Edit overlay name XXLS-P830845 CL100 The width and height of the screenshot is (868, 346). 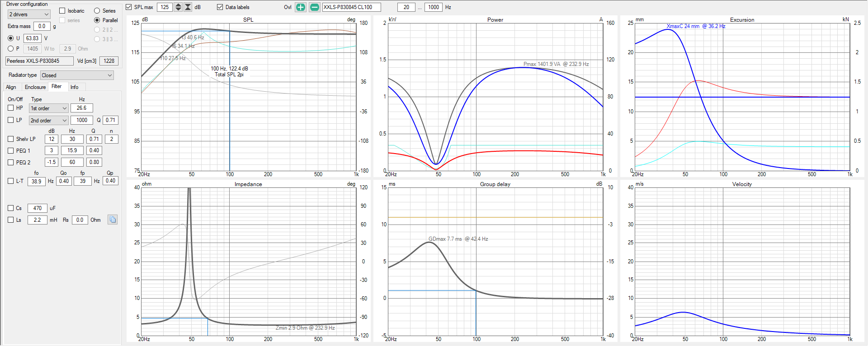click(352, 7)
